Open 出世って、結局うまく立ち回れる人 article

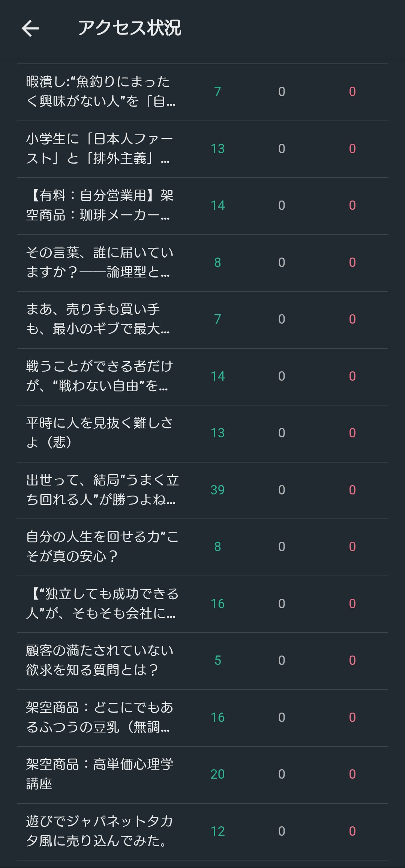pyautogui.click(x=102, y=490)
